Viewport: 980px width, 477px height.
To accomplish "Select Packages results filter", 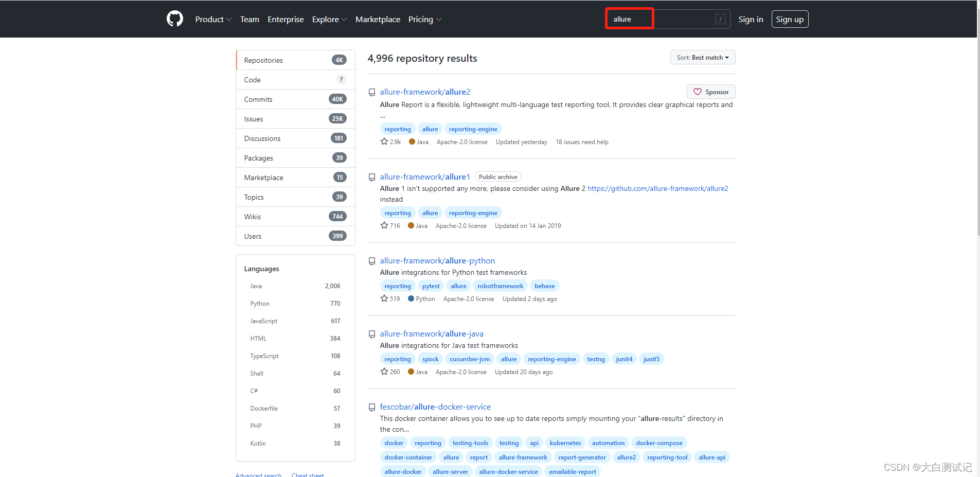I will click(x=296, y=158).
